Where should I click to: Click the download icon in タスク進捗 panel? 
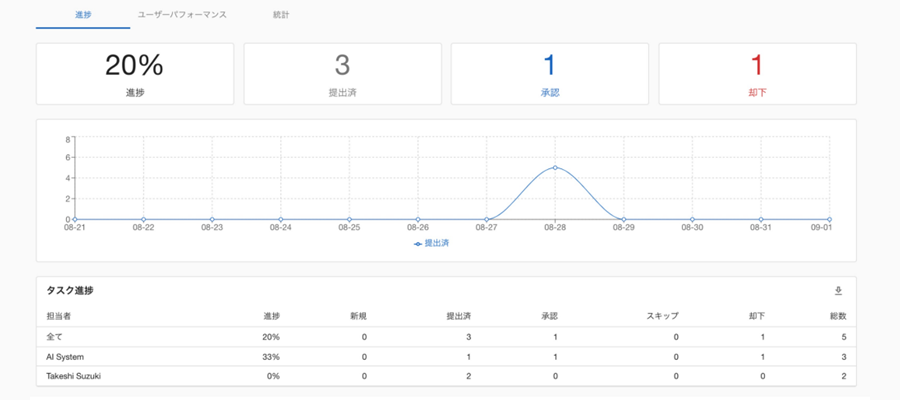[838, 291]
